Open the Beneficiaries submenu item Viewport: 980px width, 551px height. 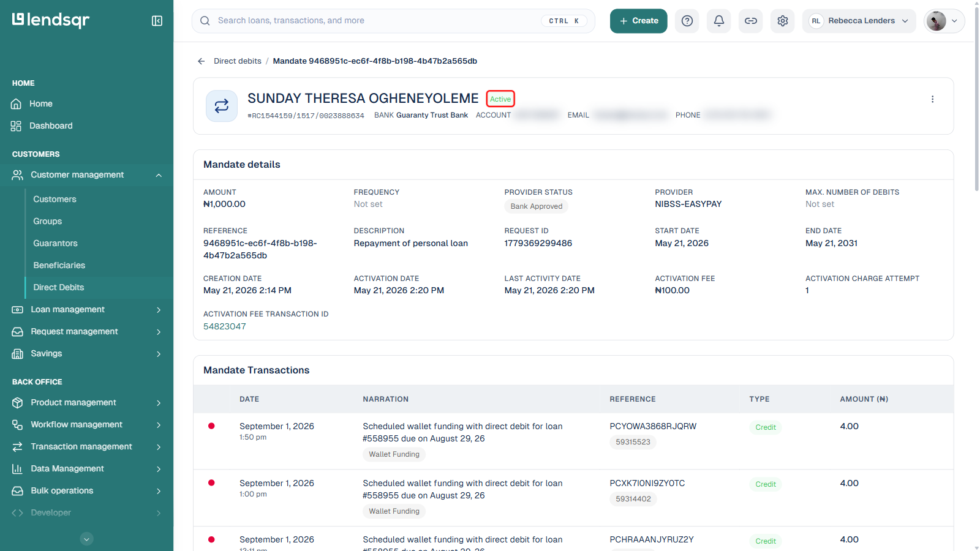pyautogui.click(x=59, y=266)
